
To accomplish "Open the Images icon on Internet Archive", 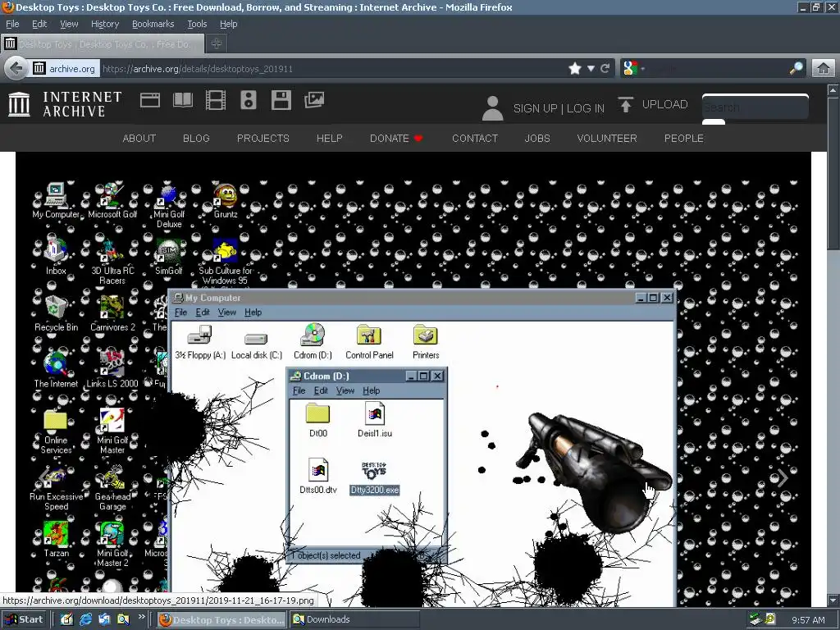I will (314, 100).
